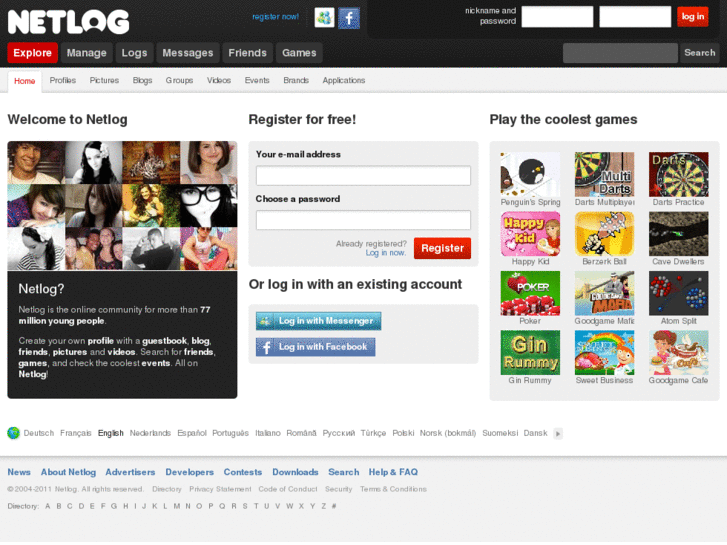Click Log in with Facebook

[x=315, y=347]
